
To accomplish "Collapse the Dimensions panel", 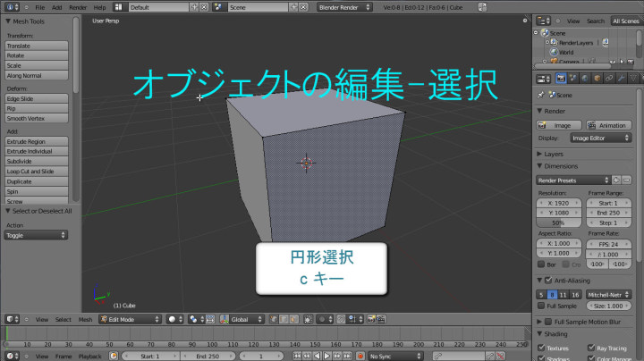I will click(561, 166).
